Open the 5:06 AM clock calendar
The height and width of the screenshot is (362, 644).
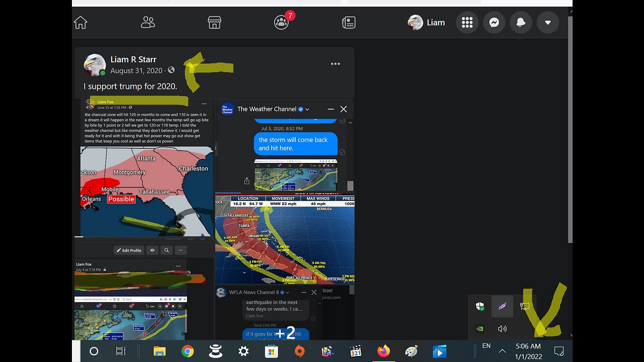click(x=528, y=351)
